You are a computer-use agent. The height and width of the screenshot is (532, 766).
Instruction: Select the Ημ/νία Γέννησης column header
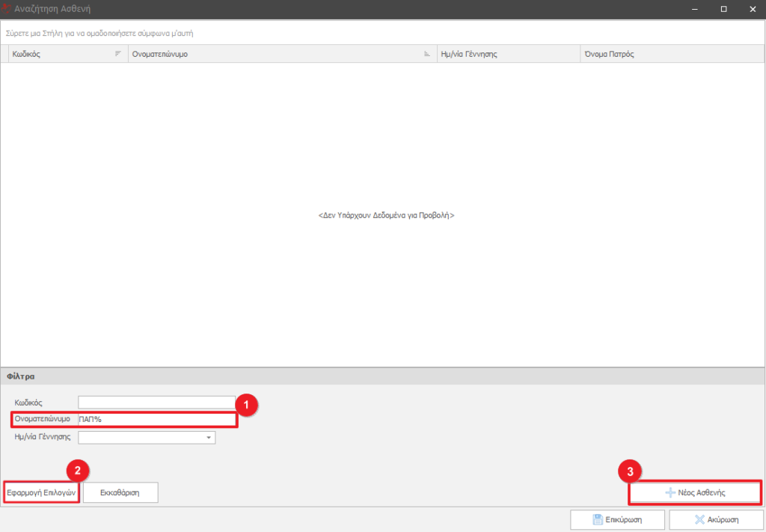509,54
